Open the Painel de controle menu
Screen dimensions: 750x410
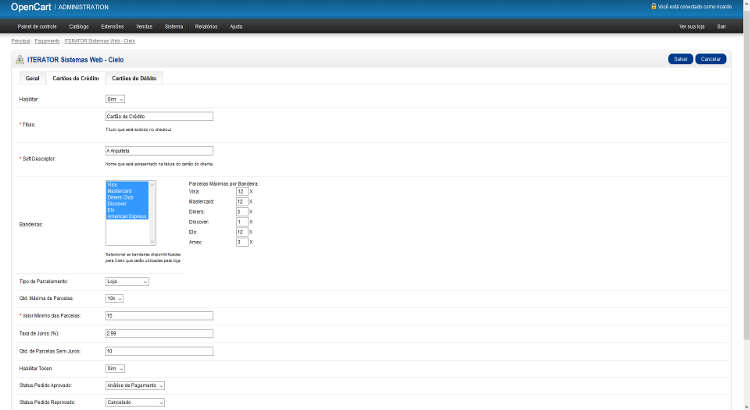37,26
